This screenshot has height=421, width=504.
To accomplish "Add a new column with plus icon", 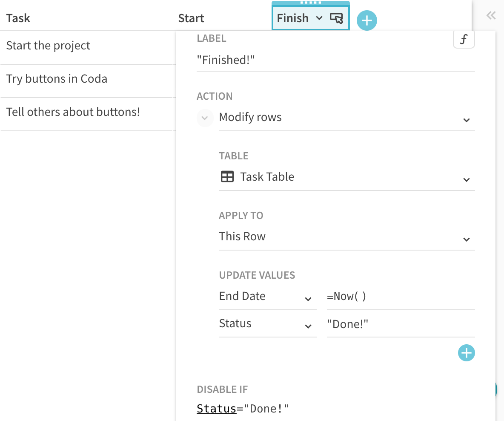I will tap(367, 20).
